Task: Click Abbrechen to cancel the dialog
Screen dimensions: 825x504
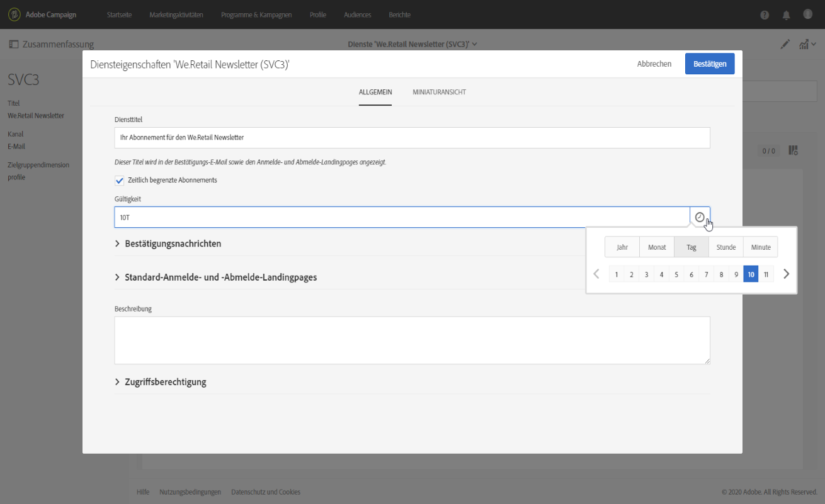Action: pos(654,64)
